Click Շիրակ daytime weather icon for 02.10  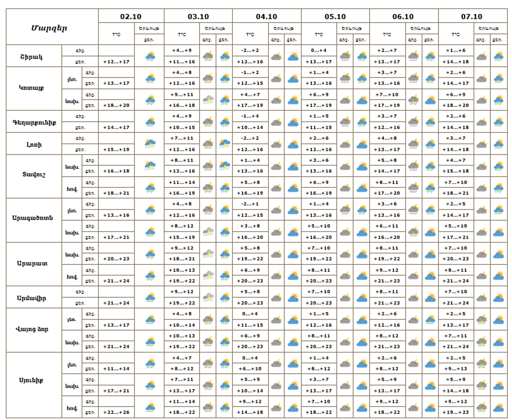pos(150,56)
